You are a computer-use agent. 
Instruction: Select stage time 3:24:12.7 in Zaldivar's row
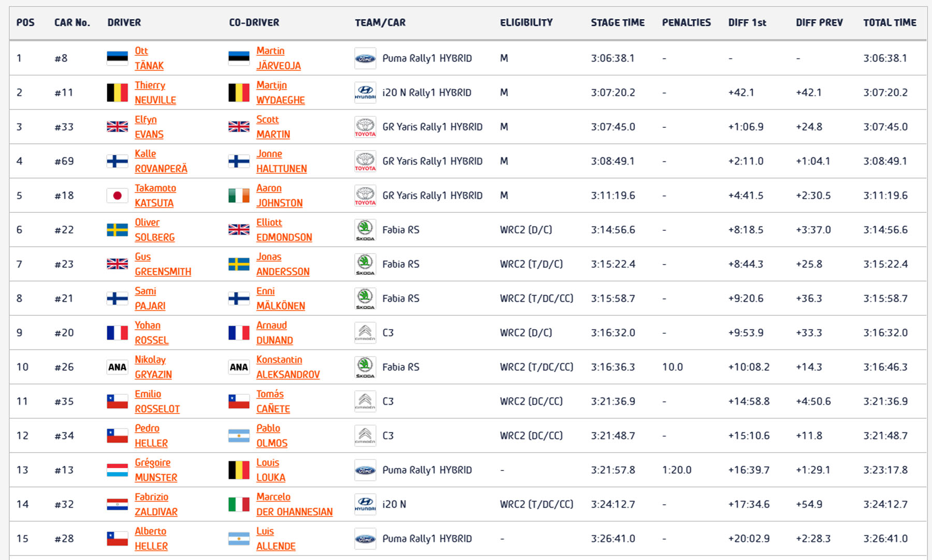coord(613,504)
